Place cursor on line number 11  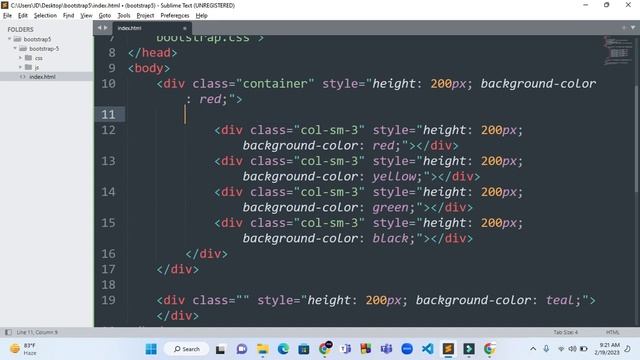108,114
